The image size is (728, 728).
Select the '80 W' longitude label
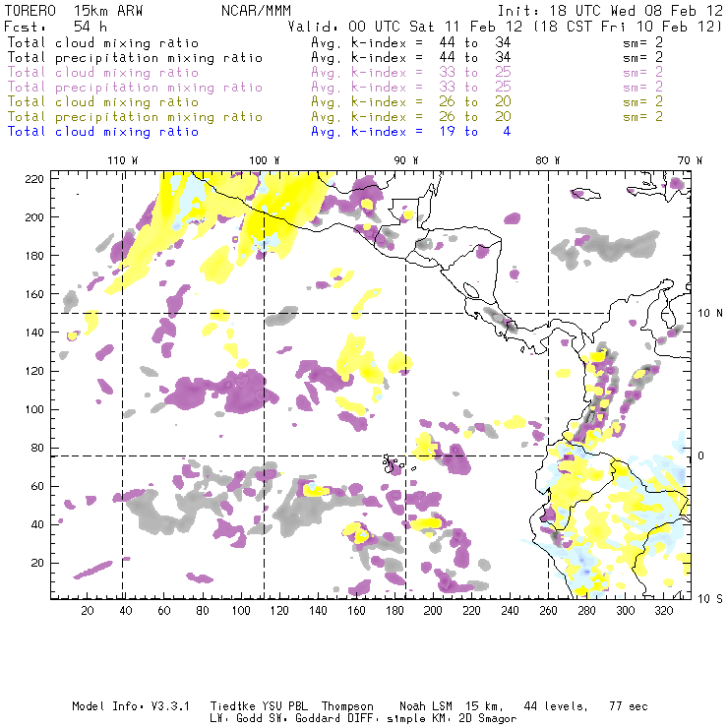(x=547, y=160)
